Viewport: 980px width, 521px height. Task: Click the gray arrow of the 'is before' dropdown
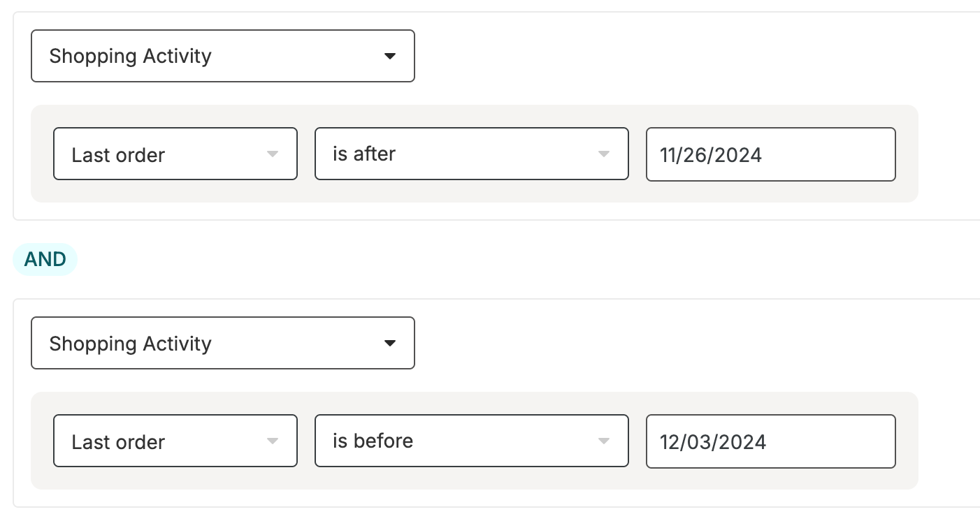point(604,441)
